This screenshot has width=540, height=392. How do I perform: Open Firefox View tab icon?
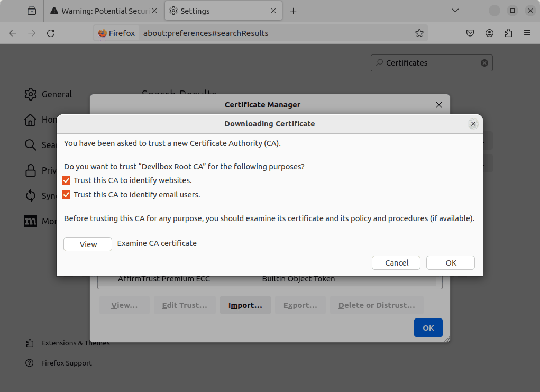click(32, 11)
